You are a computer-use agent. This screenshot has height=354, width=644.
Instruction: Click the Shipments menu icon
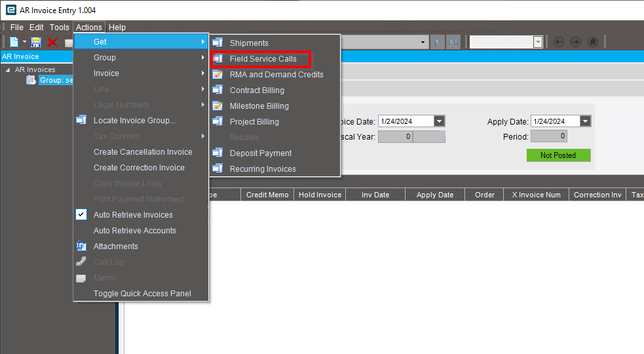pos(218,43)
